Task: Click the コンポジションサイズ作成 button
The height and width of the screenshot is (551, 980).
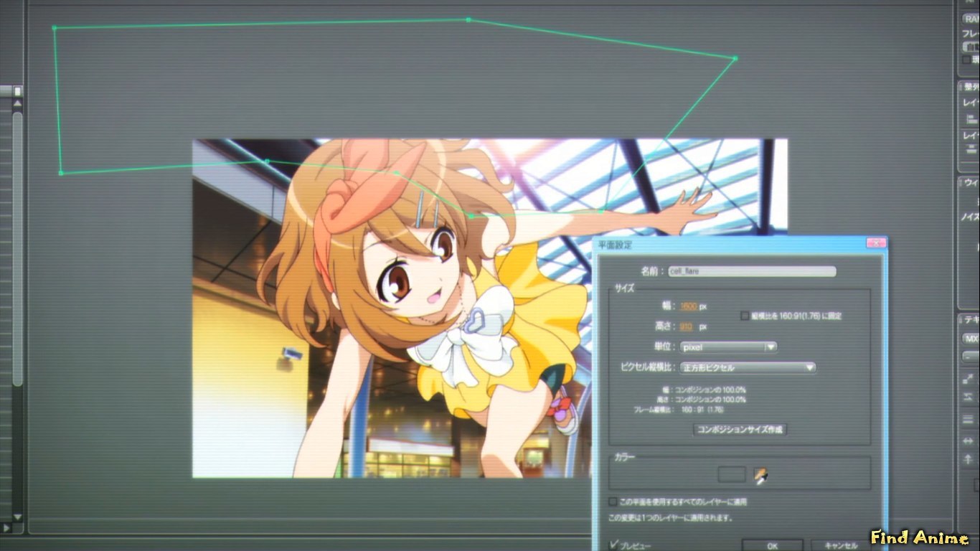Action: (x=740, y=429)
